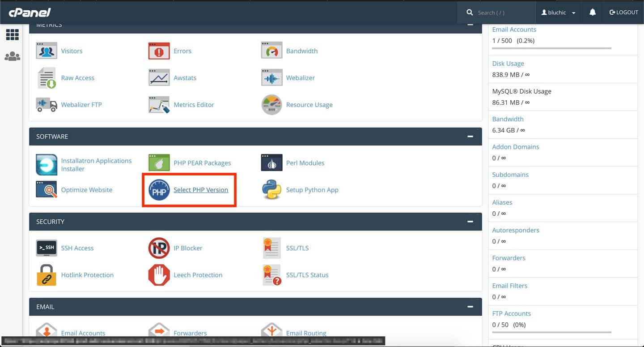Switch to the dashboard grid view

point(12,34)
